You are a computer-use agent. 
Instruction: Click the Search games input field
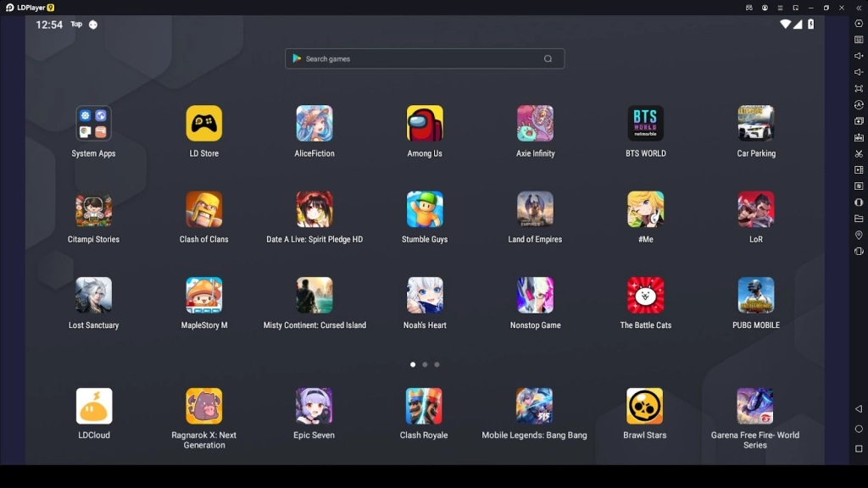coord(425,58)
